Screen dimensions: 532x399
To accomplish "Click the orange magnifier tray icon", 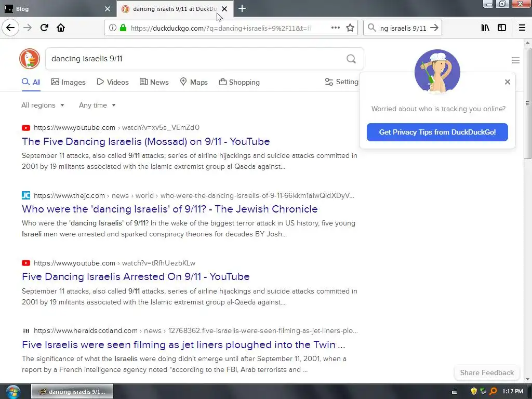I will (x=493, y=391).
